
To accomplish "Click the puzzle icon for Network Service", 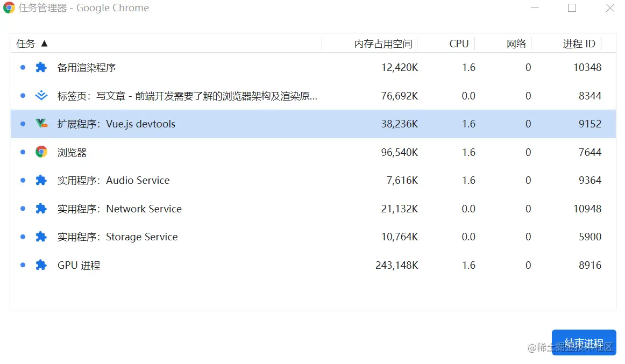I will pos(41,209).
